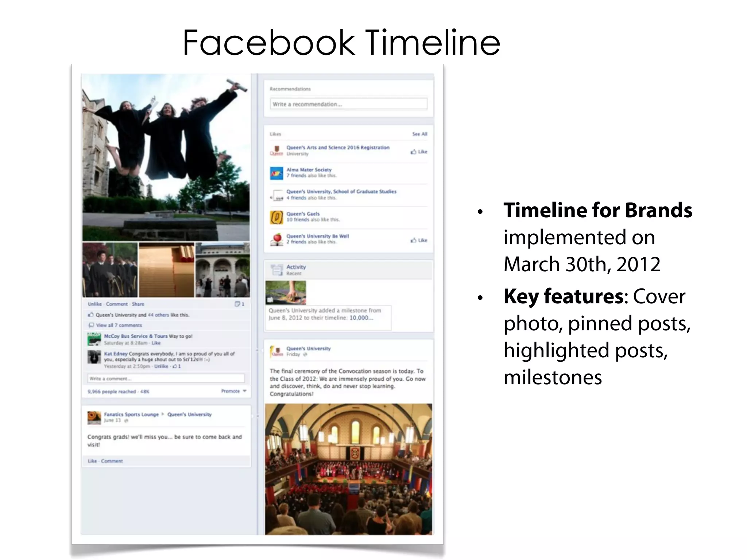
Task: Open the building archway small photo
Action: [223, 270]
